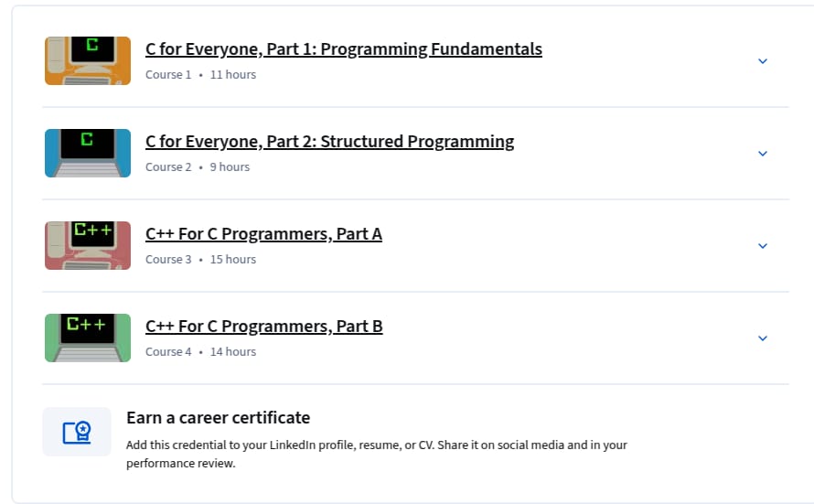Click the orange C computer thumbnail
Viewport: 814px width, 504px height.
point(88,60)
